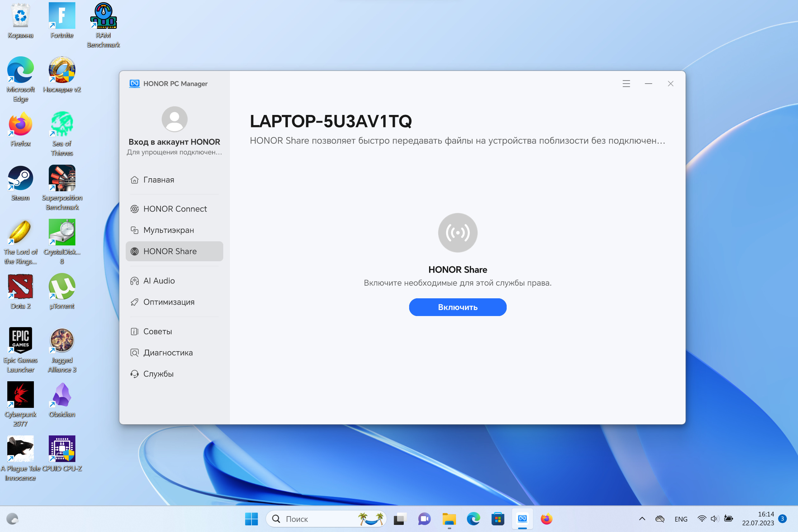
Task: Open the clock and date 22.07.2023
Action: pos(758,519)
